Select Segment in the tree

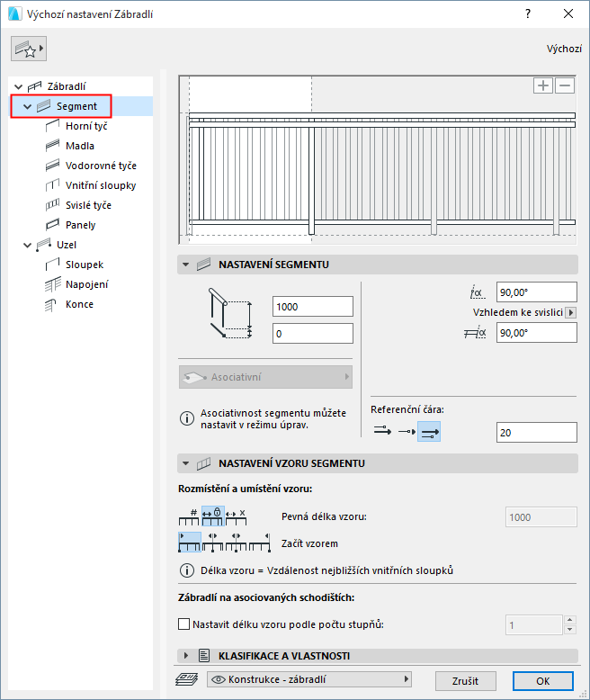[x=76, y=106]
